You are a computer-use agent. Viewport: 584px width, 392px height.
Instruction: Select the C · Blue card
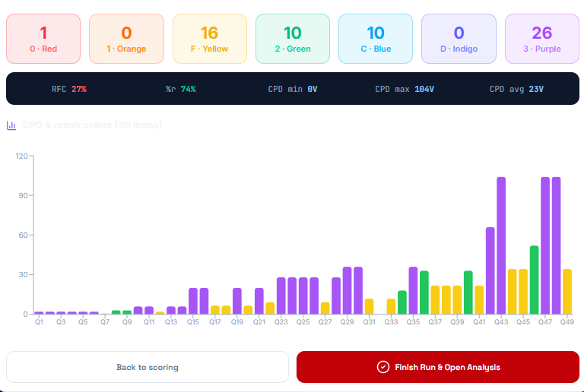[376, 39]
